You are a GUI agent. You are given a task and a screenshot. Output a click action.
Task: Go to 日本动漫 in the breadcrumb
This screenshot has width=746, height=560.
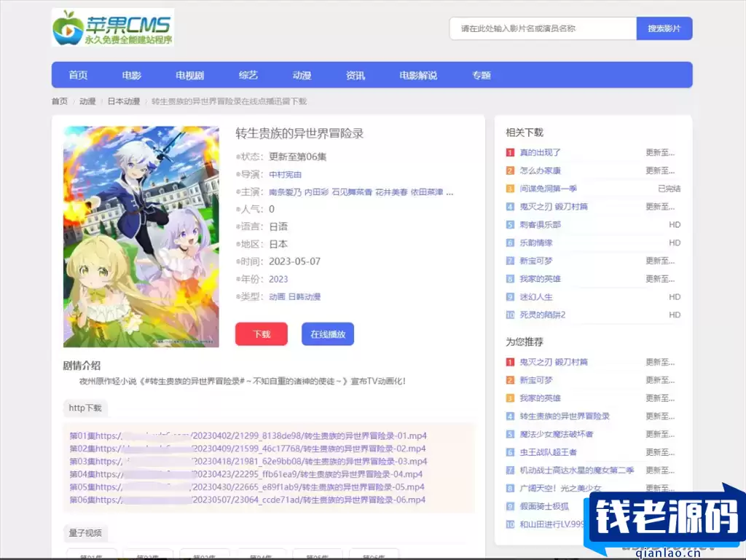click(x=124, y=101)
